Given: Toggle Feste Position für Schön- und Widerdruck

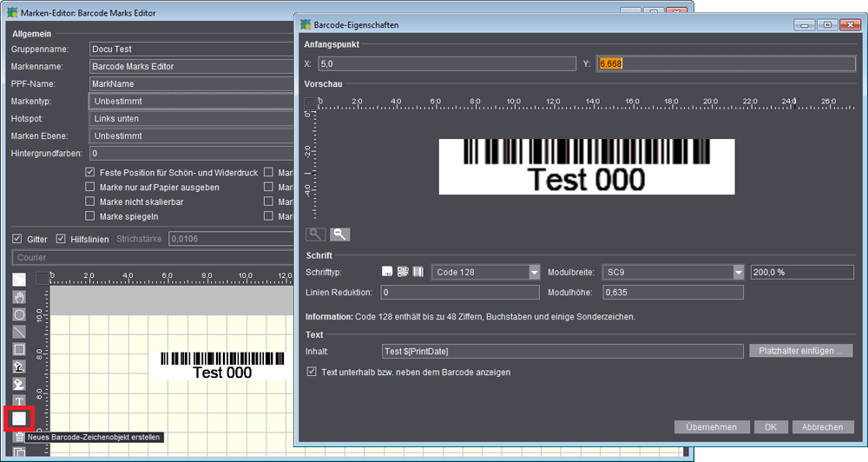Looking at the screenshot, I should (x=89, y=172).
